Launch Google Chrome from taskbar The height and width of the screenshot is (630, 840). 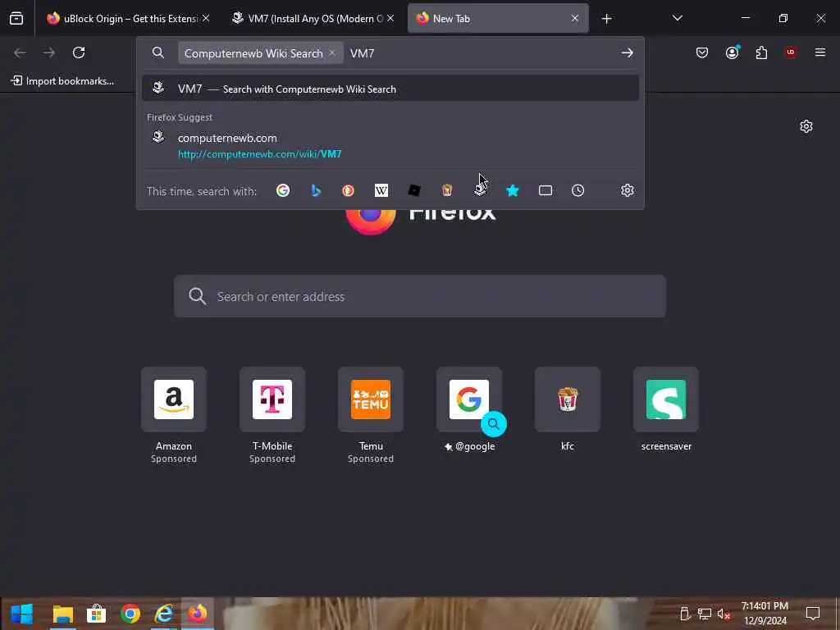(130, 614)
